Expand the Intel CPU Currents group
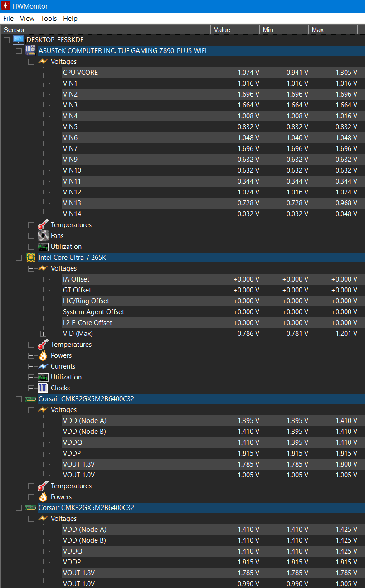Image resolution: width=365 pixels, height=588 pixels. coord(31,366)
